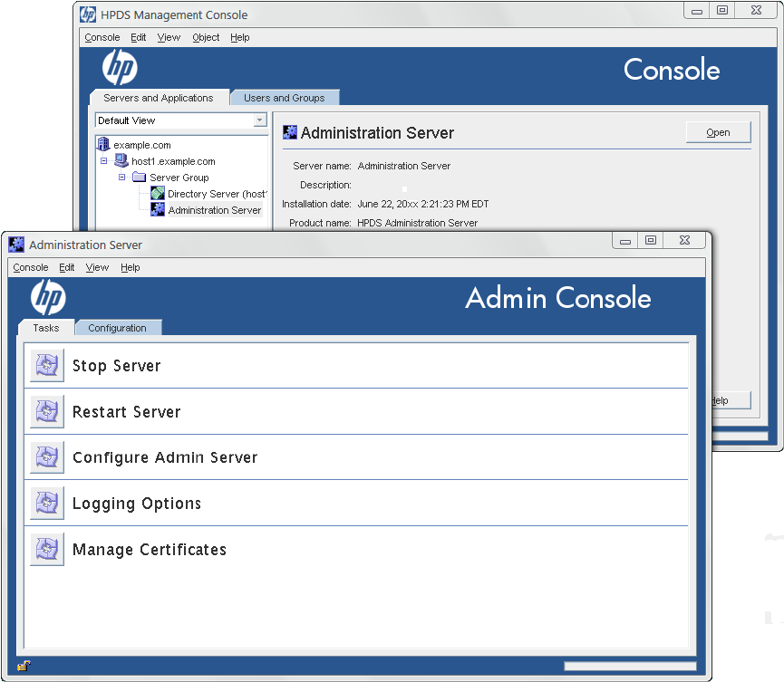Click the HP logo in HPDS Management Console banner
Screen dimensions: 784x682
tap(120, 67)
